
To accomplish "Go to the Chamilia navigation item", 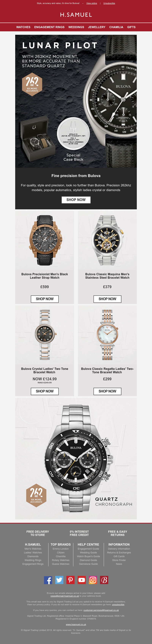I will pos(116,27).
